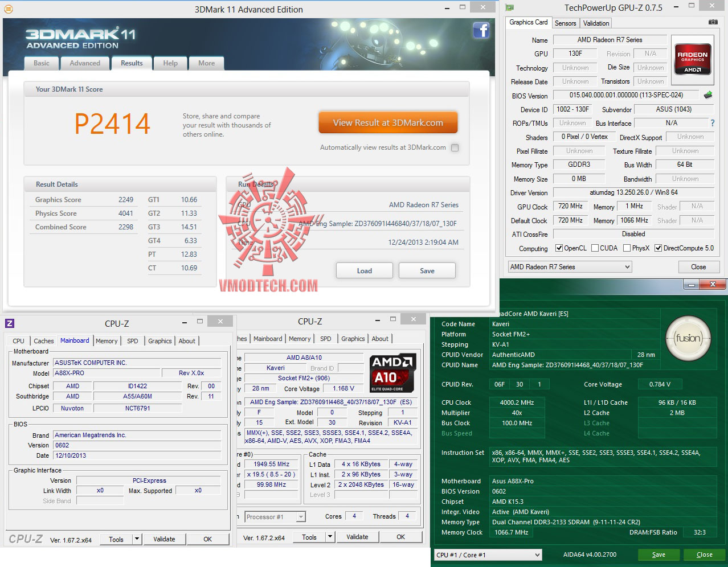Switch to the Sensors tab in GPU-Z
The width and height of the screenshot is (728, 567).
[566, 23]
